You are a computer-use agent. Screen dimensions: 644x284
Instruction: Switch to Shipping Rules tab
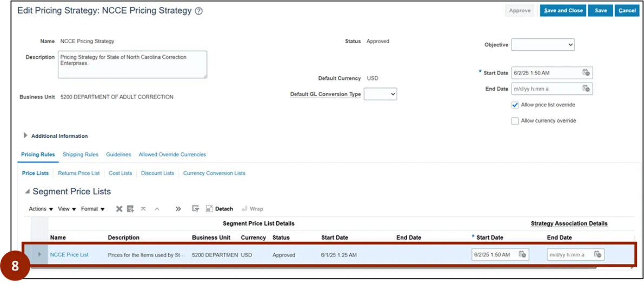tap(81, 154)
